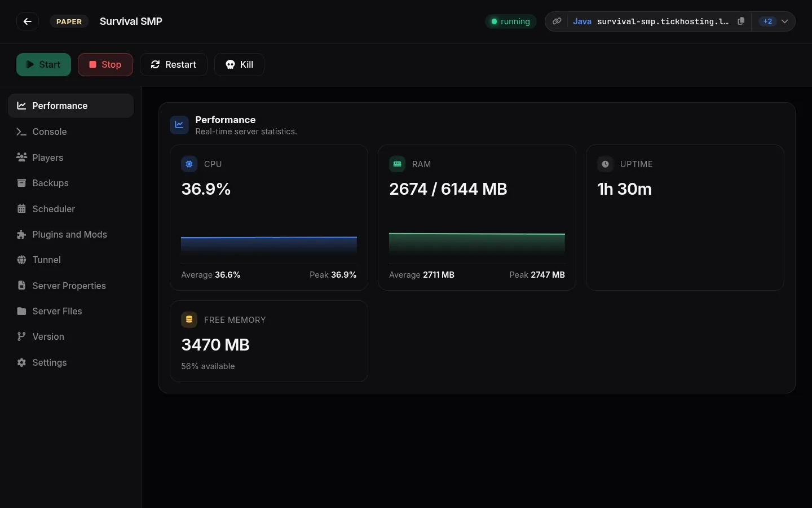The image size is (812, 508).
Task: Click the CPU chip icon
Action: point(189,164)
